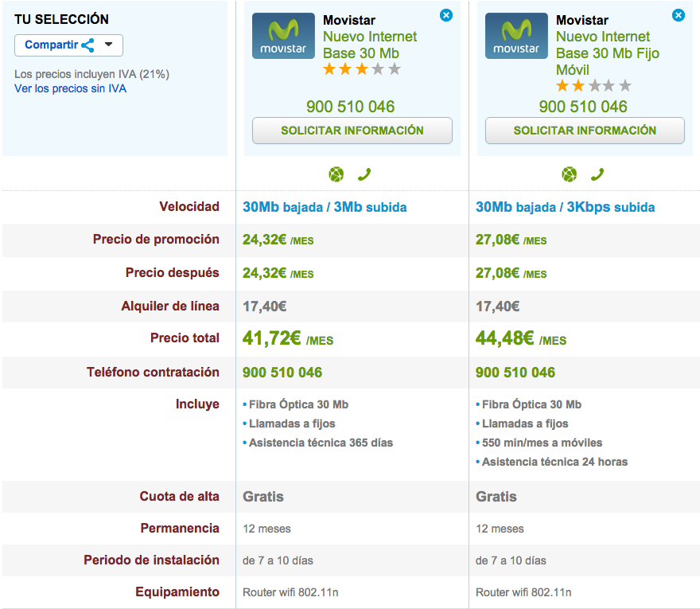
Task: Open Nuevo Internet Base 30 Mb Fijo Móvil title
Action: pos(607,53)
